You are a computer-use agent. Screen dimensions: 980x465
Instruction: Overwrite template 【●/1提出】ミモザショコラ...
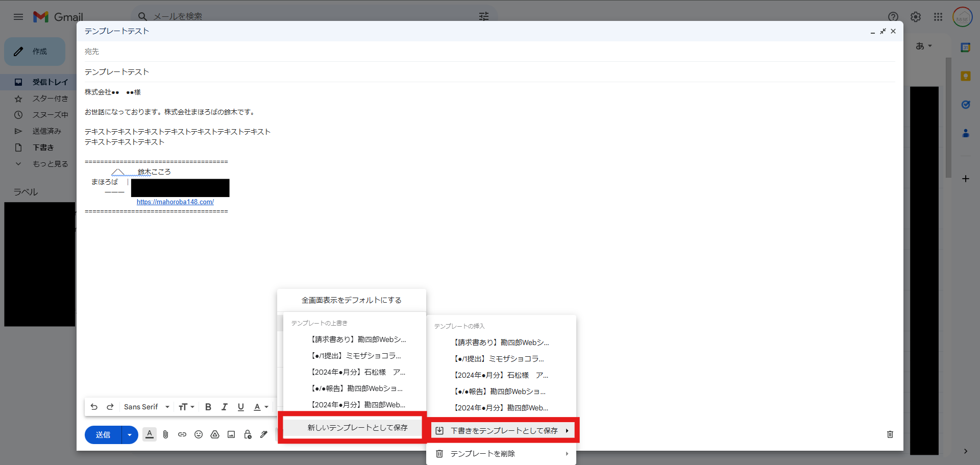(x=355, y=356)
